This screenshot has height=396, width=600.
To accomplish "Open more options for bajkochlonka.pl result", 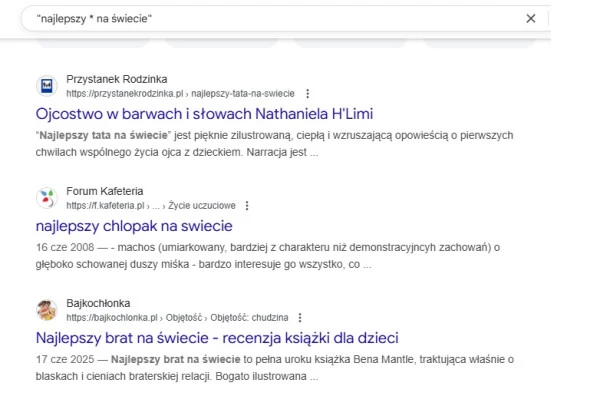I will [x=300, y=318].
